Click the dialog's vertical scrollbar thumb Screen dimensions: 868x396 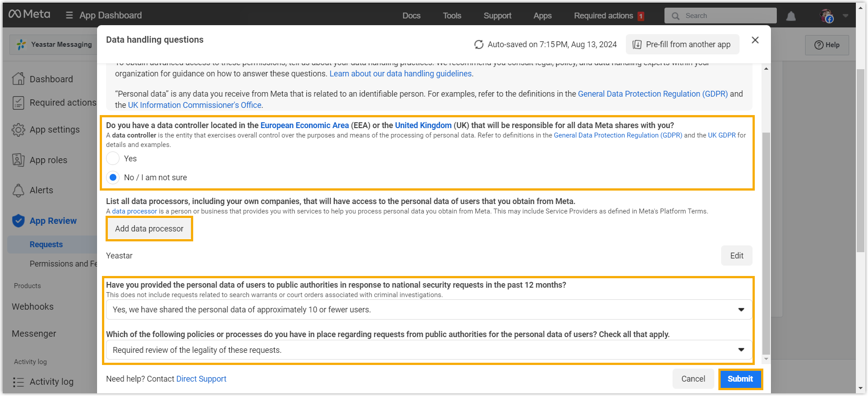pyautogui.click(x=766, y=243)
